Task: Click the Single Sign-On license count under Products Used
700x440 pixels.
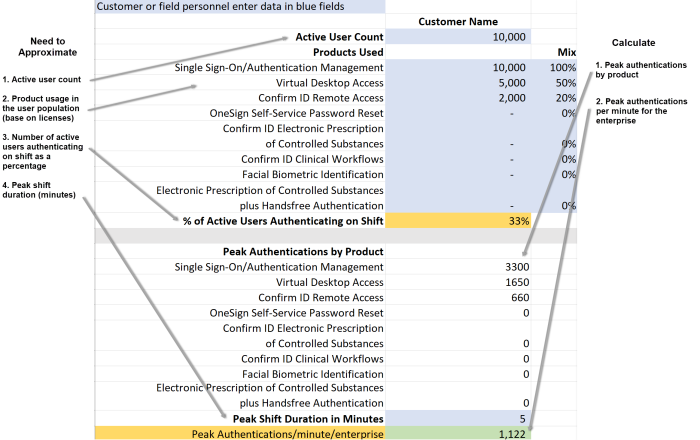Action: pos(458,67)
